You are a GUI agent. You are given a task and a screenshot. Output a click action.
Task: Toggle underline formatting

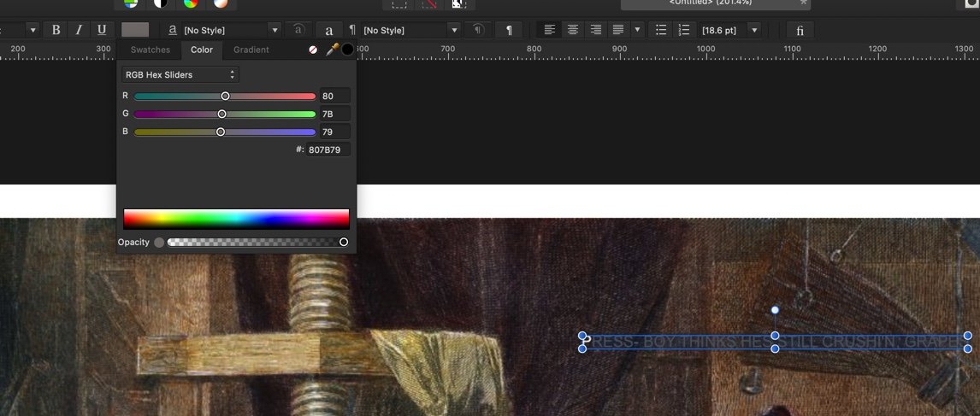[x=101, y=30]
